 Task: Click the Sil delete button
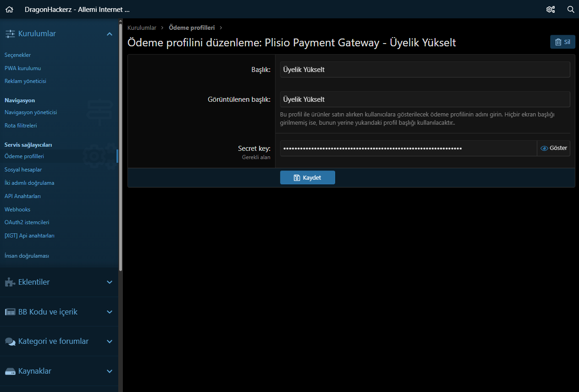click(x=562, y=42)
